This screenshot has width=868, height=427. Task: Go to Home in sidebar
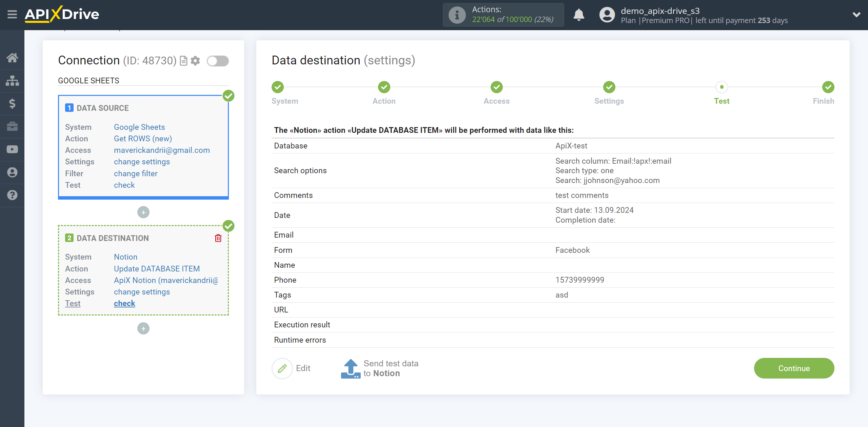(12, 58)
